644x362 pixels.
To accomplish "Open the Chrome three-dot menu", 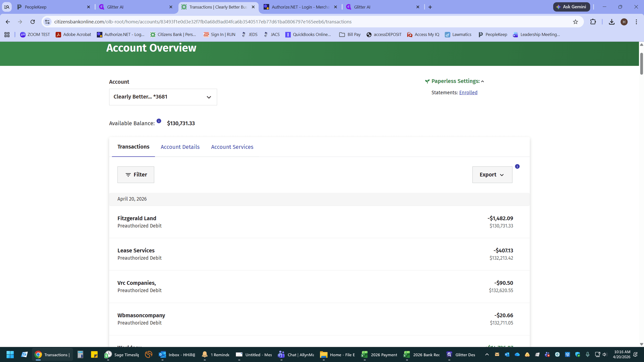I will 636,22.
